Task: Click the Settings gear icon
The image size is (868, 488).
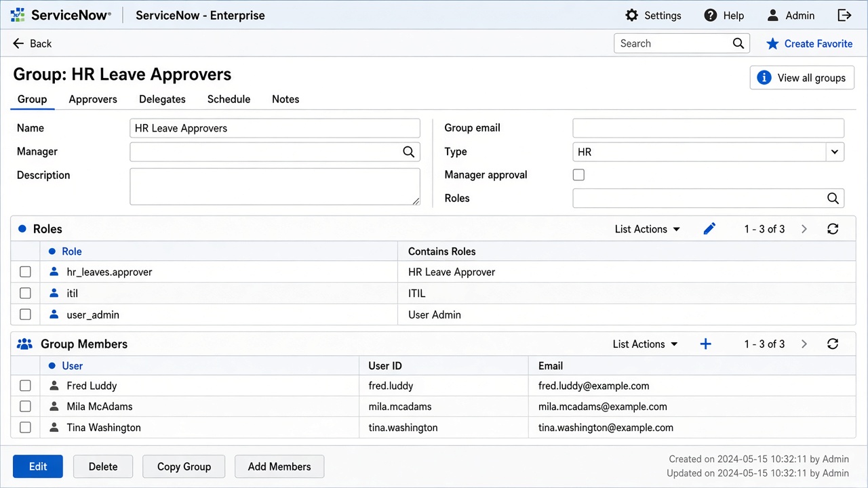Action: pos(631,16)
